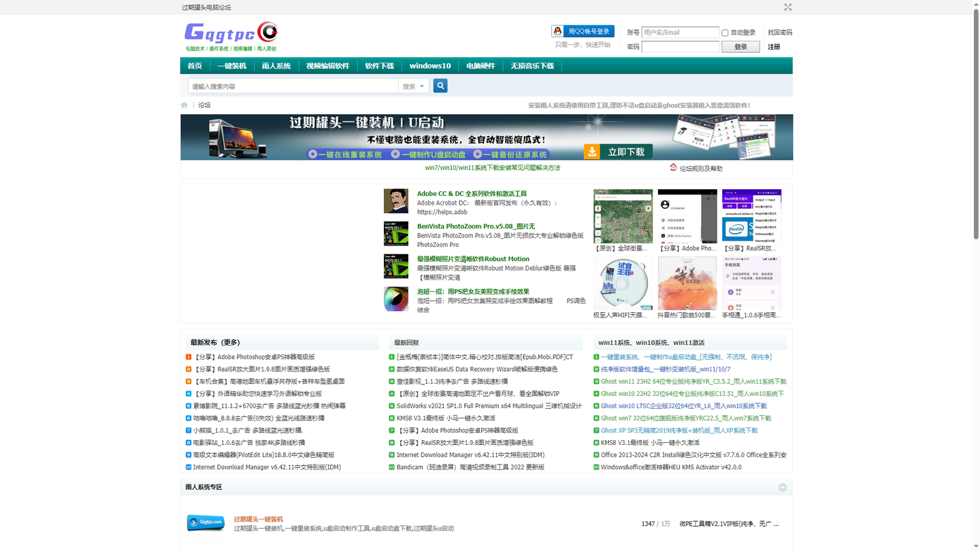Image resolution: width=980 pixels, height=551 pixels.
Task: Open the 搜索 type dropdown
Action: pos(413,86)
